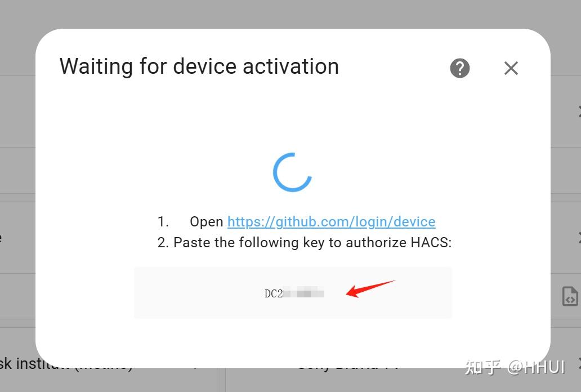
Task: Click the blurred part of the key
Action: (304, 293)
